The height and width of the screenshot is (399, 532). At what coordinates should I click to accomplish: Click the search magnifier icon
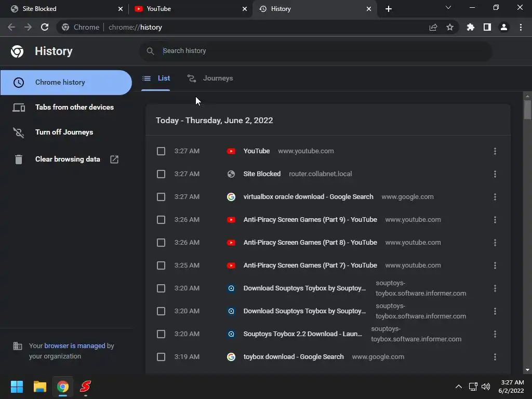(150, 51)
